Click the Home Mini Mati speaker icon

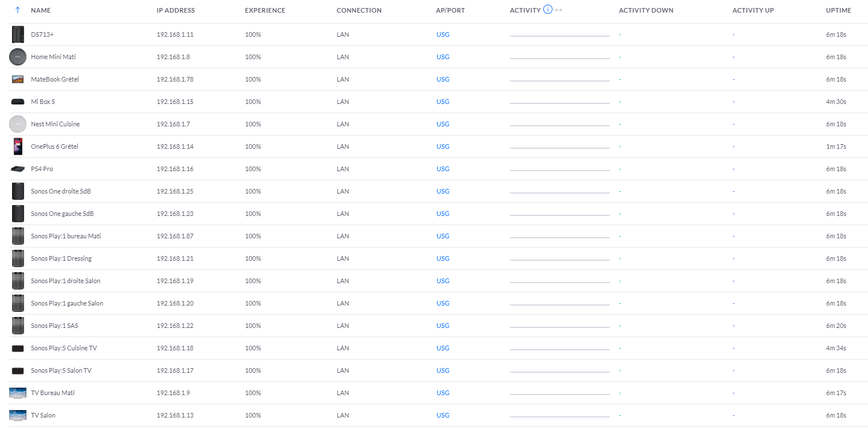tap(18, 57)
